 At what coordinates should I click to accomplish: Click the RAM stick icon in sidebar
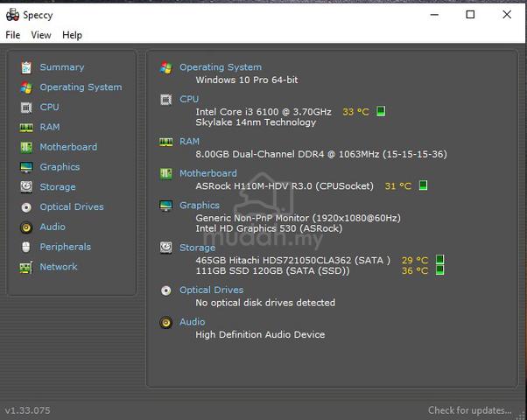[26, 128]
